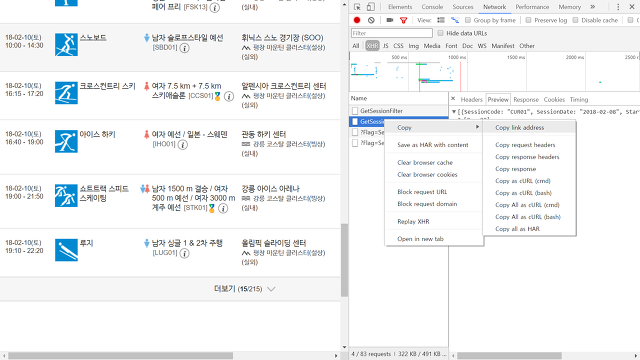Click the page vertical scrollbar thumb
Screen dimensions: 640x360
click(x=344, y=260)
